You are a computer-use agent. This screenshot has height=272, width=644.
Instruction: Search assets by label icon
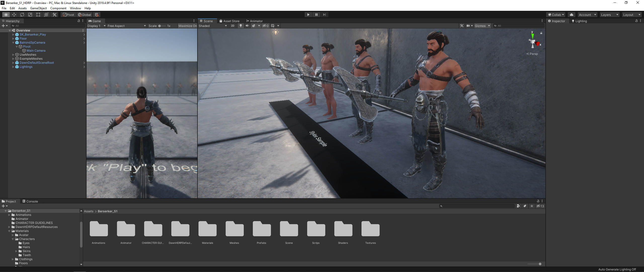click(525, 206)
